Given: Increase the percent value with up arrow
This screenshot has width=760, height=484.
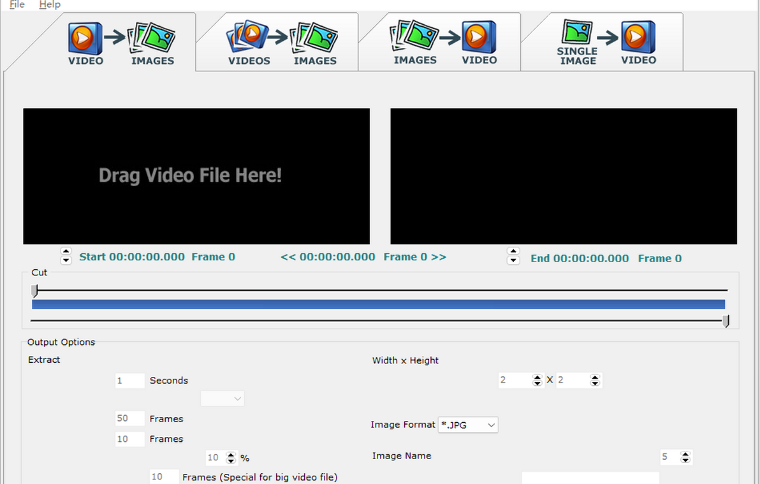Looking at the screenshot, I should [231, 454].
